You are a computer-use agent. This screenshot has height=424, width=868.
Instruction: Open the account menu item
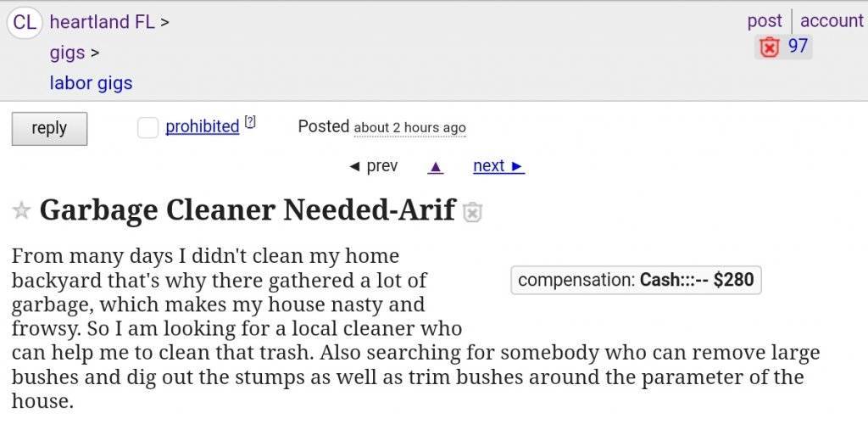(831, 20)
